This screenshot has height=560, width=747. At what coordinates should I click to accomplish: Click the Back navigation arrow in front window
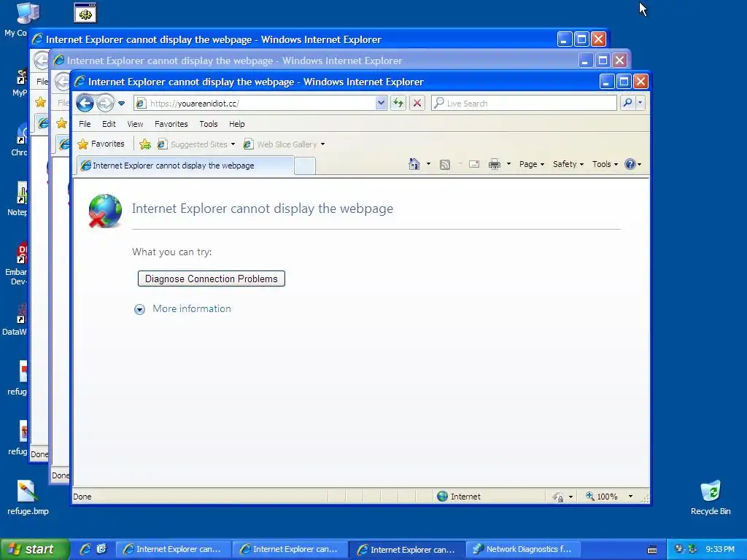[x=85, y=103]
